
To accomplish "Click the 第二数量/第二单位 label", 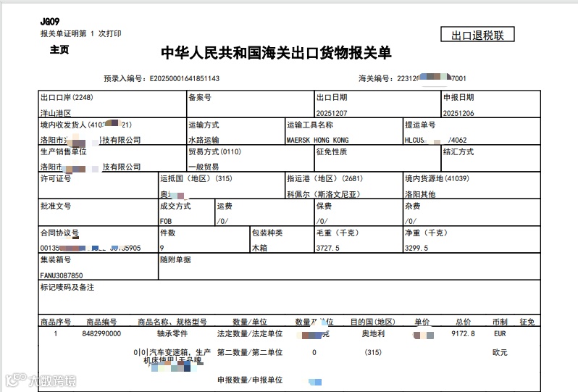I will (250, 353).
